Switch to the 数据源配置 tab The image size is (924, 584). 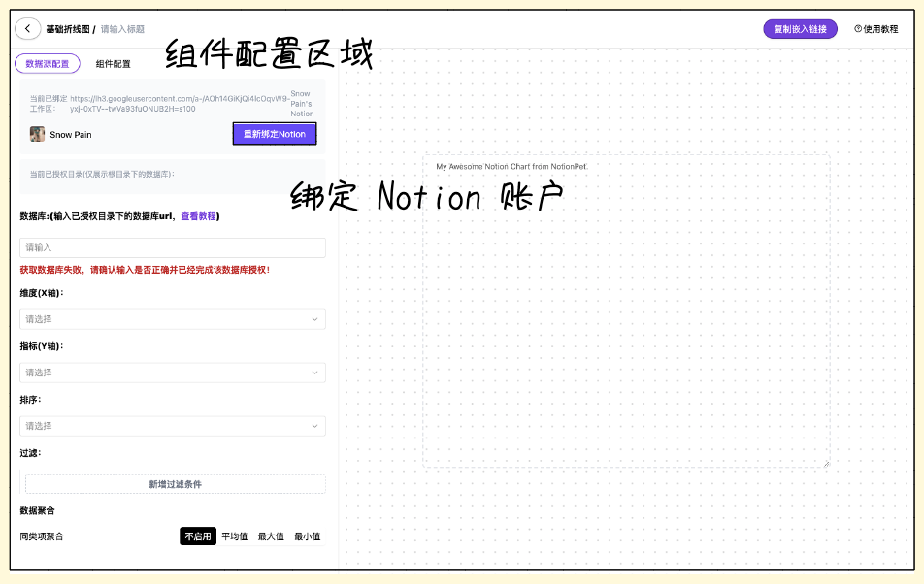click(48, 64)
